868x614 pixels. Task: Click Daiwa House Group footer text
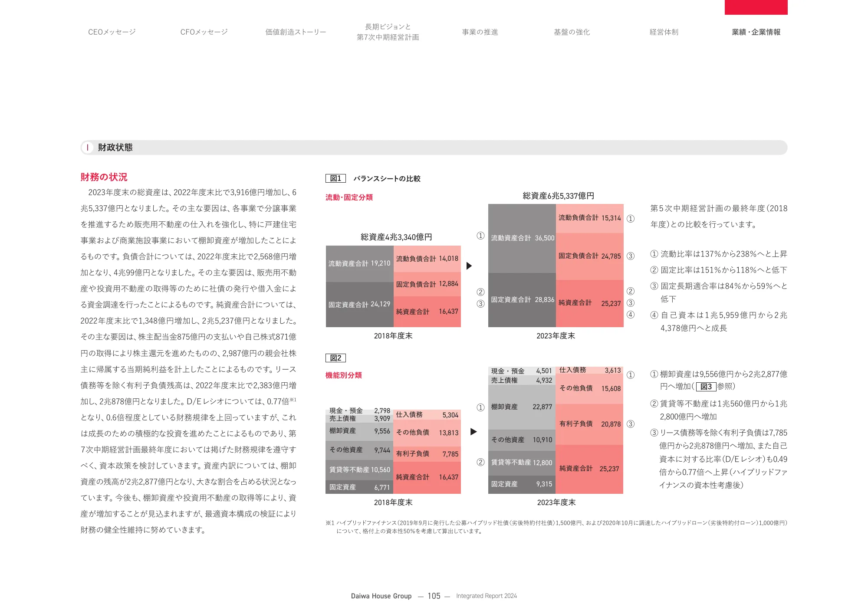[381, 596]
